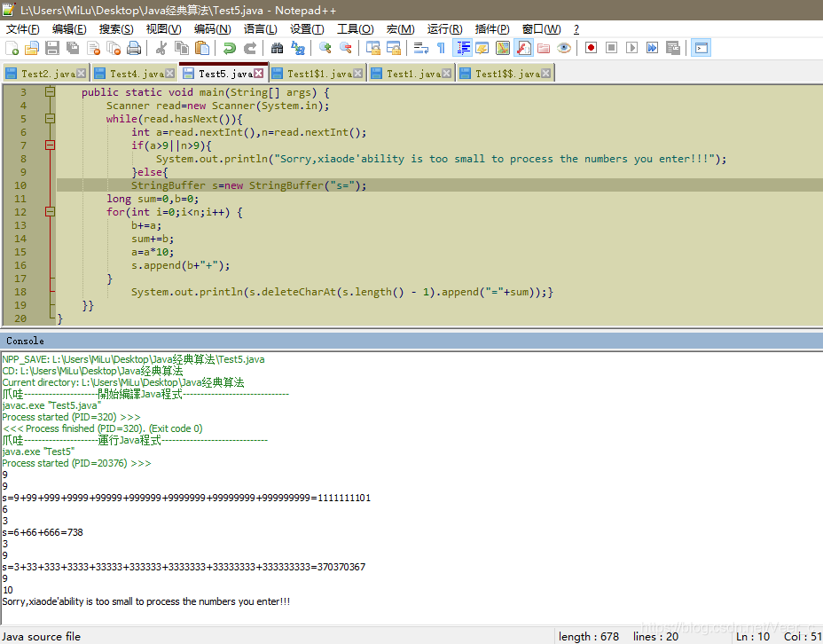Collapse the if block fold at line 7
Viewport: 823px width, 644px height.
(x=50, y=145)
